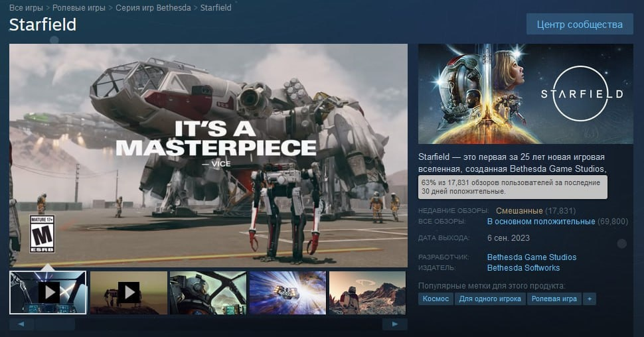Click right arrow of thumbnail strip
The height and width of the screenshot is (337, 644).
(x=394, y=324)
